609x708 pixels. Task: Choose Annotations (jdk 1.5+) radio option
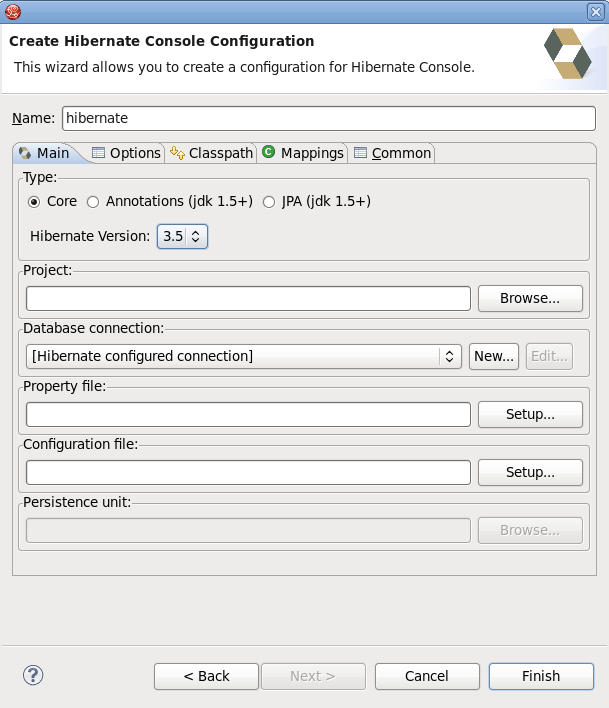tap(93, 201)
